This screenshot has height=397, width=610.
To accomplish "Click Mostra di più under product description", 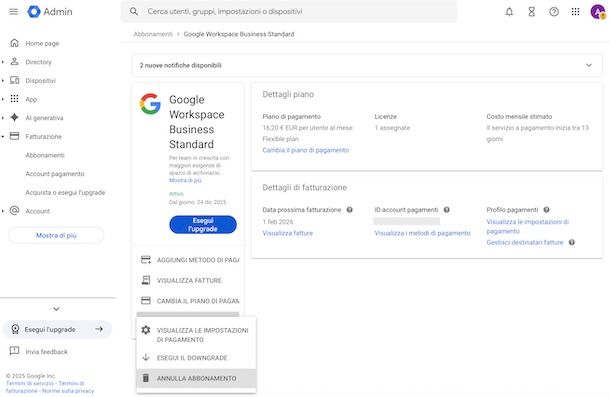I will click(185, 180).
